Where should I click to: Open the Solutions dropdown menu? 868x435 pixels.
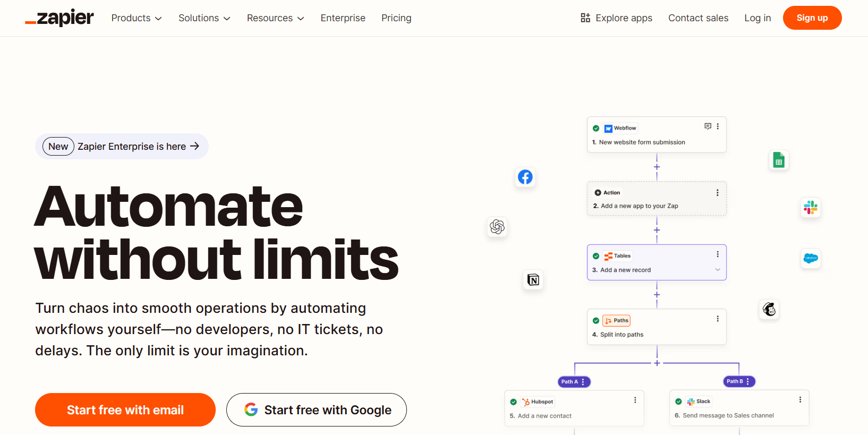pos(204,18)
